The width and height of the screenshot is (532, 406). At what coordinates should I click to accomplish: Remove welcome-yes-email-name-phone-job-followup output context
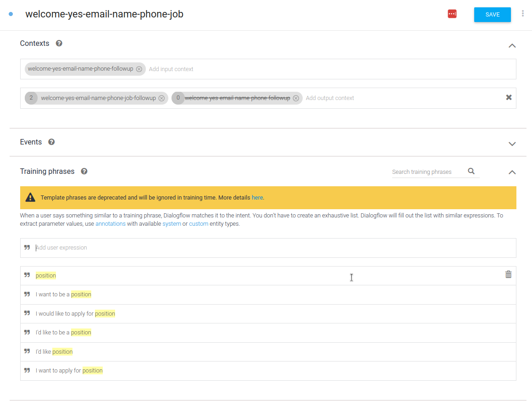[161, 98]
